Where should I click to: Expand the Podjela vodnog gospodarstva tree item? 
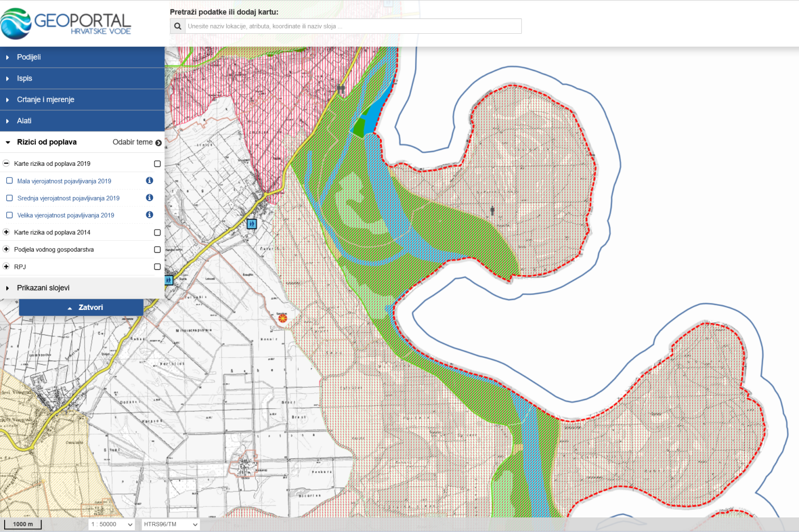pos(6,250)
